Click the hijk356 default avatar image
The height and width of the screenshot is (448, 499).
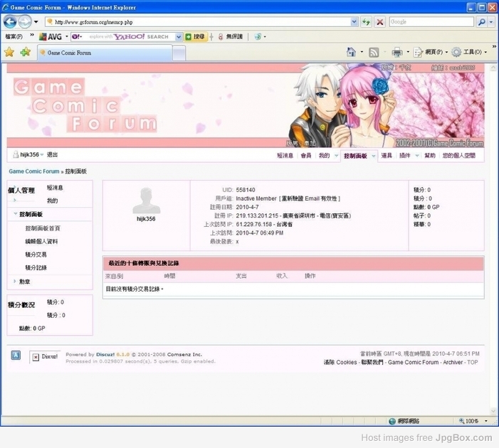(147, 201)
